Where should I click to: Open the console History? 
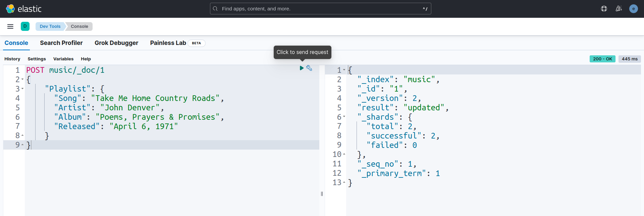pyautogui.click(x=12, y=59)
